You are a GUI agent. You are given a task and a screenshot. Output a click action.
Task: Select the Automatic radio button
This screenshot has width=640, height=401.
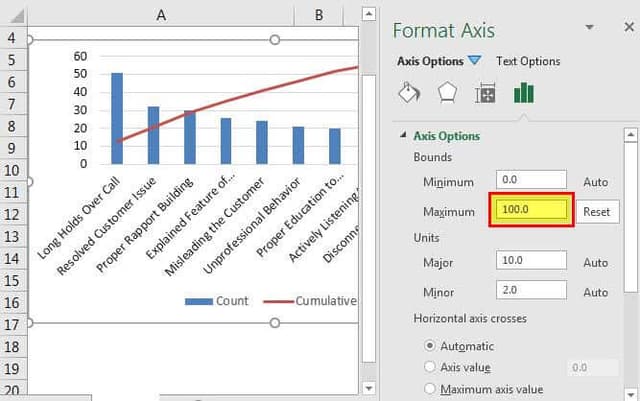pyautogui.click(x=431, y=346)
